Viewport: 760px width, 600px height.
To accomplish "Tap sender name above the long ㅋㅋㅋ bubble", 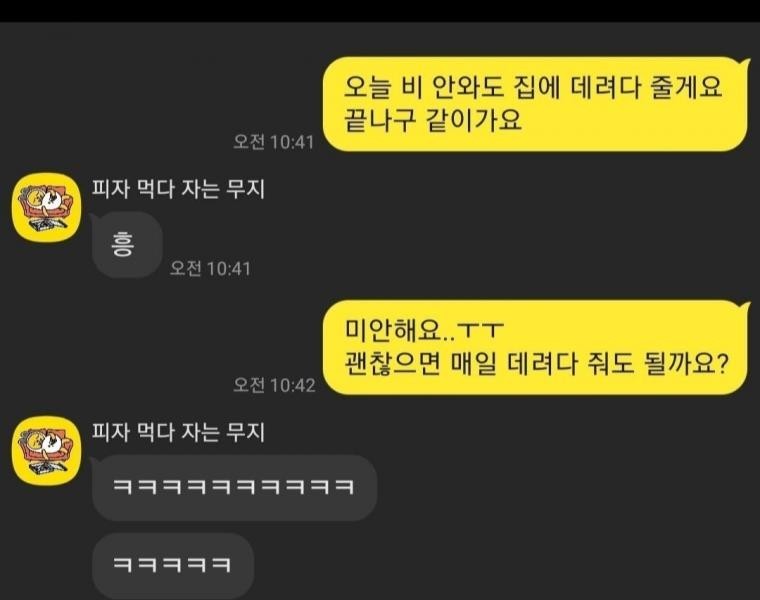I will (x=178, y=432).
